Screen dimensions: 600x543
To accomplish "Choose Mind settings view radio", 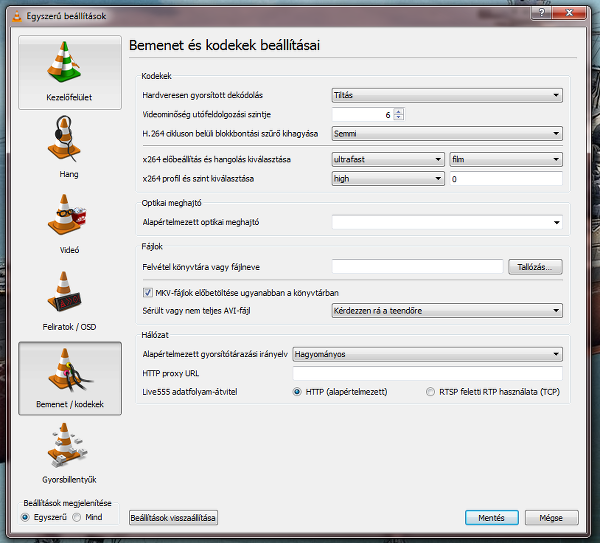I will point(77,517).
